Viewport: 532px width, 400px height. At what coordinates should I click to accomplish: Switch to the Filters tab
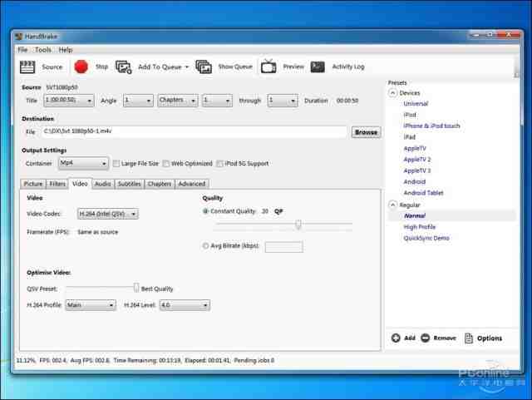[57, 184]
